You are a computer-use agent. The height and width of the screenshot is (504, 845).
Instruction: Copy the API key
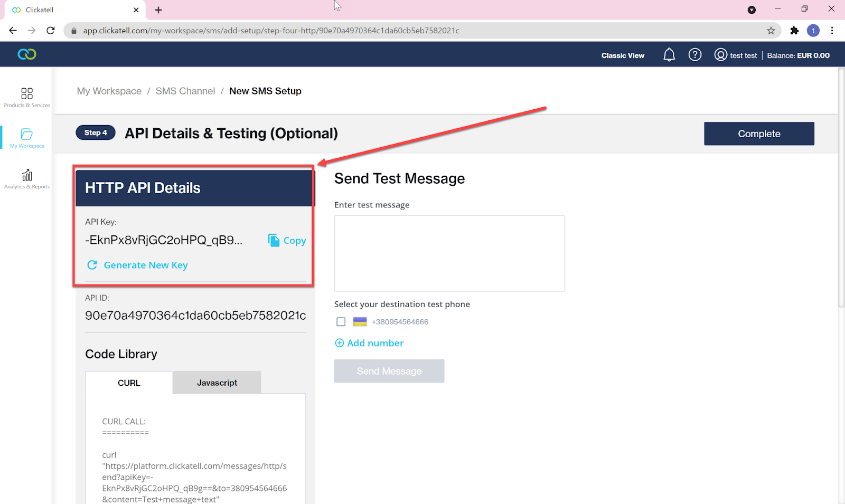pos(287,241)
